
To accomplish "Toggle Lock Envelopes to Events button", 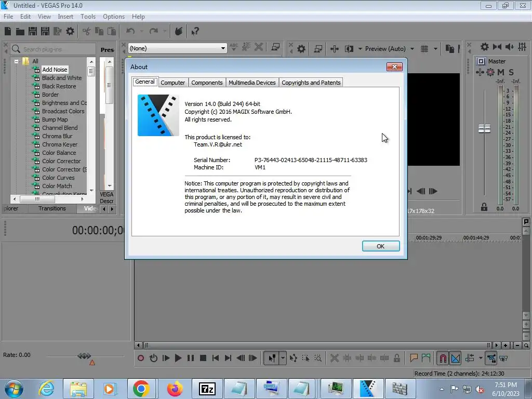I will (x=491, y=358).
